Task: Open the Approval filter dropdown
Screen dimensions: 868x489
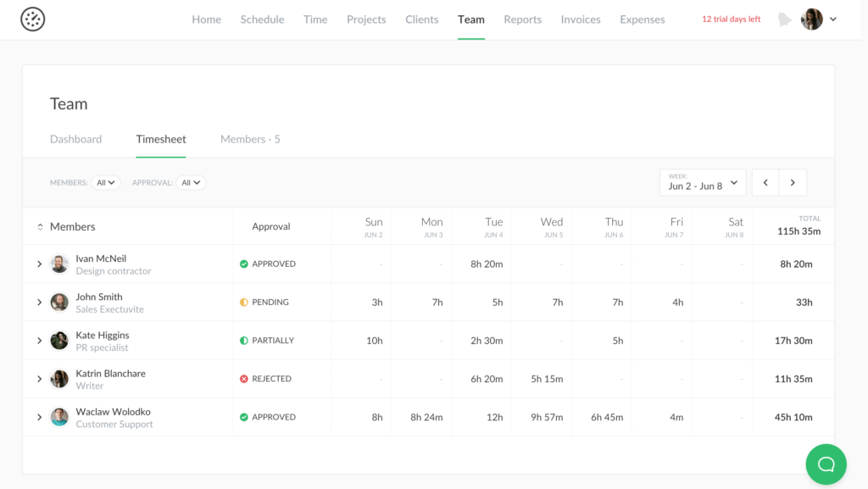Action: [x=191, y=182]
